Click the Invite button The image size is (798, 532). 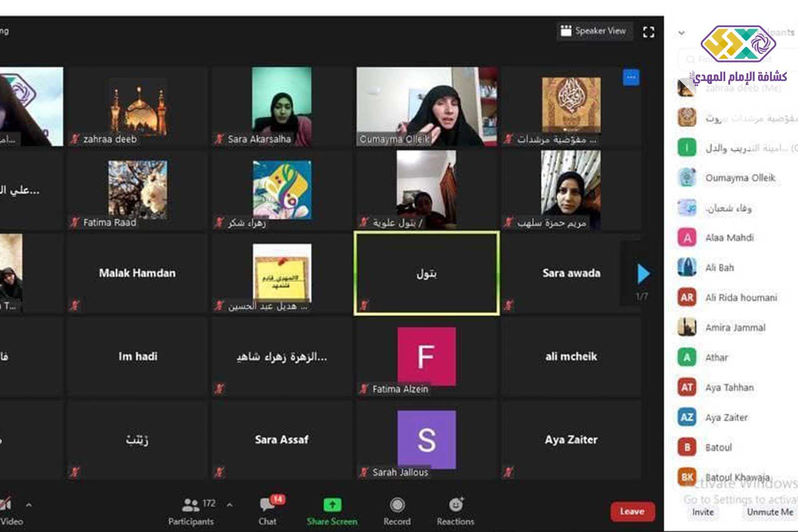pos(703,512)
